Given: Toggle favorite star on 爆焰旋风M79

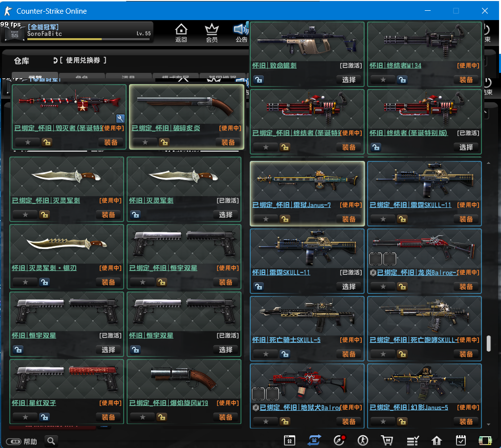Looking at the screenshot, I should point(143,417).
